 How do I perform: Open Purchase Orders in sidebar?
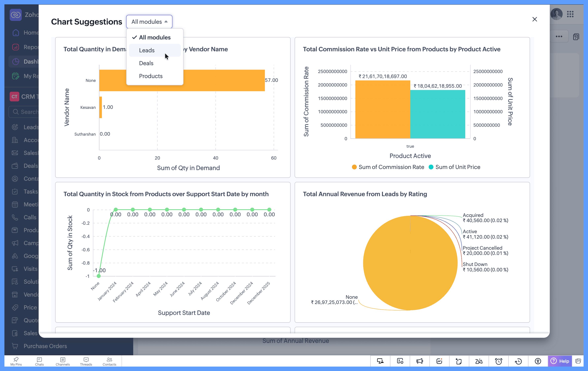(45, 346)
